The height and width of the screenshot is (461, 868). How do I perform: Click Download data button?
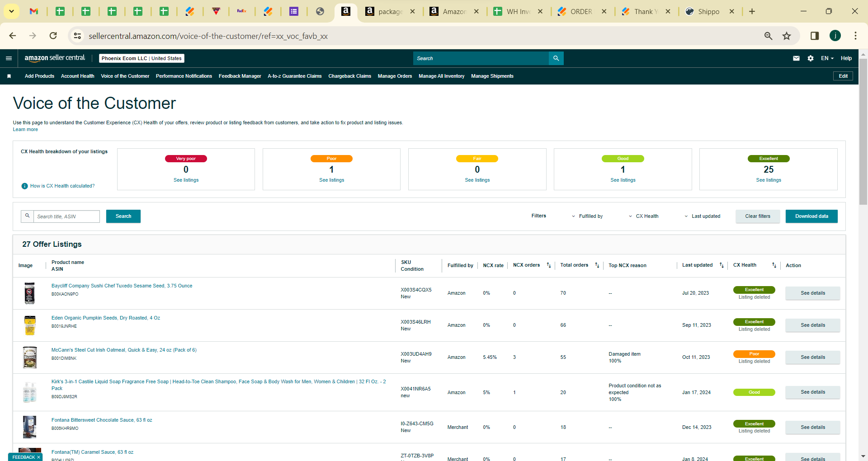[811, 216]
